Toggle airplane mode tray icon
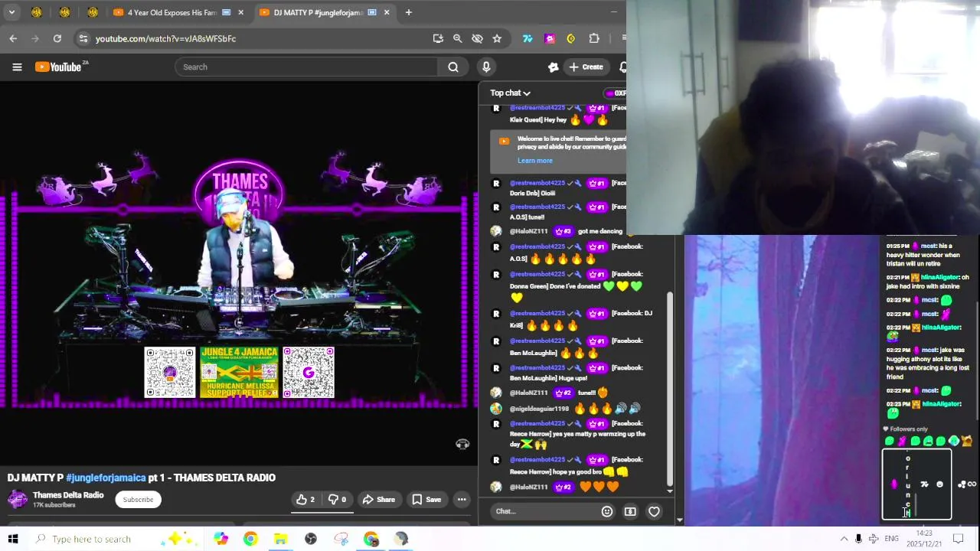The width and height of the screenshot is (980, 551). (x=874, y=539)
